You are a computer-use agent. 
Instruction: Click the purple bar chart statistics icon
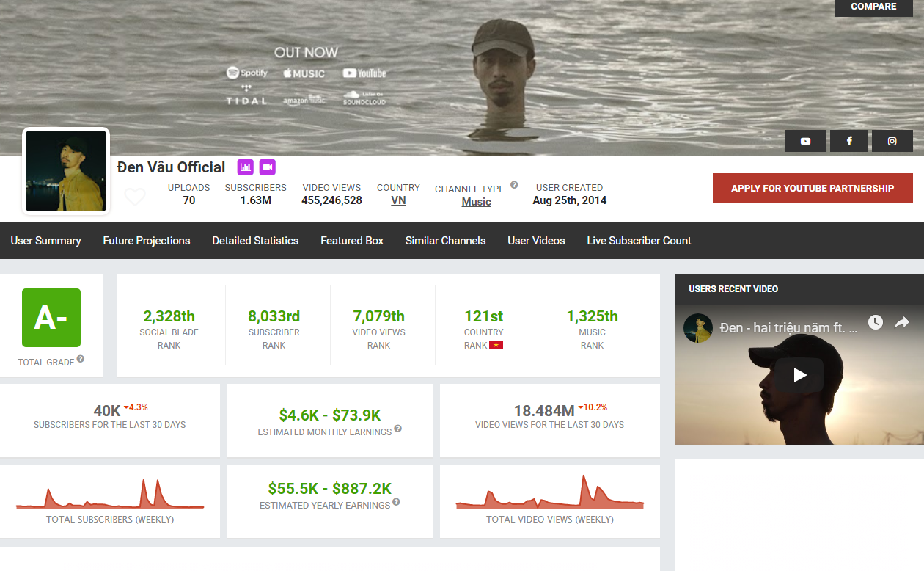tap(246, 167)
